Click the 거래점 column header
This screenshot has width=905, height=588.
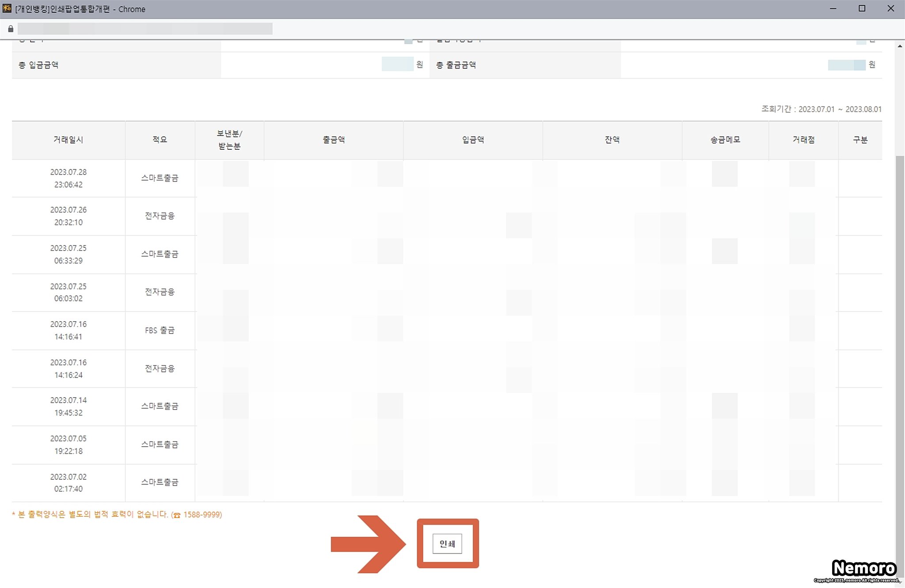(803, 140)
